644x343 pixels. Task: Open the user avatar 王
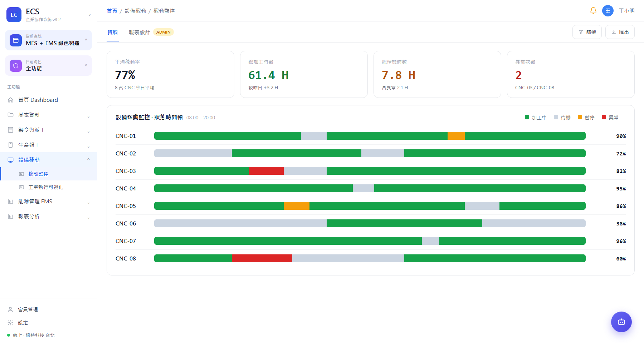(608, 11)
